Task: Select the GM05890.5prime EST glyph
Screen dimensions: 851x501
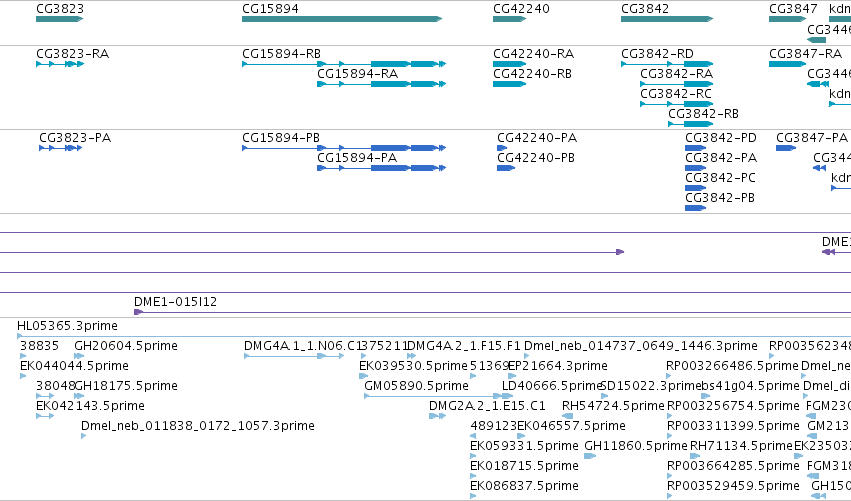Action: [433, 396]
